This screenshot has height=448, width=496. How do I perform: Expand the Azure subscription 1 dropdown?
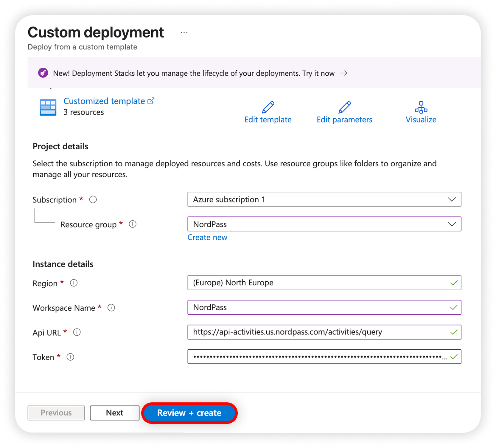click(324, 199)
